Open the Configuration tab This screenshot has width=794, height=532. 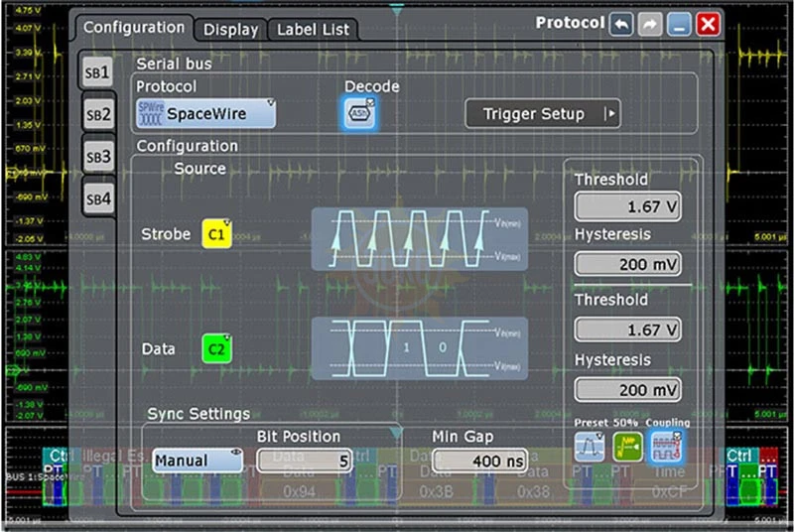click(x=134, y=28)
